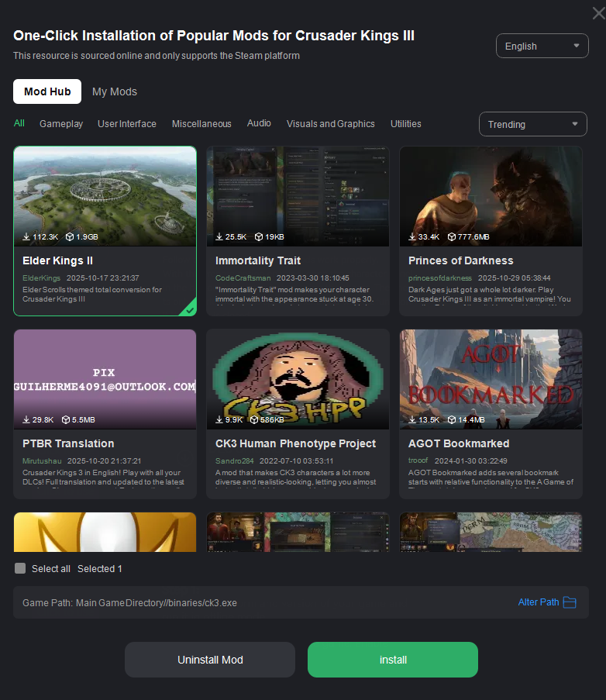The width and height of the screenshot is (606, 700).
Task: Click the Immortality Trait title
Action: pos(258,260)
